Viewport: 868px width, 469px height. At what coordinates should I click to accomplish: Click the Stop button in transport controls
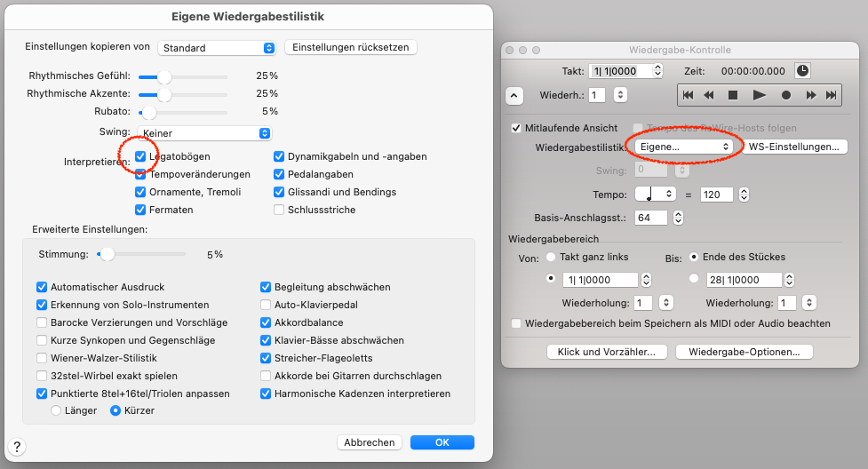click(733, 95)
